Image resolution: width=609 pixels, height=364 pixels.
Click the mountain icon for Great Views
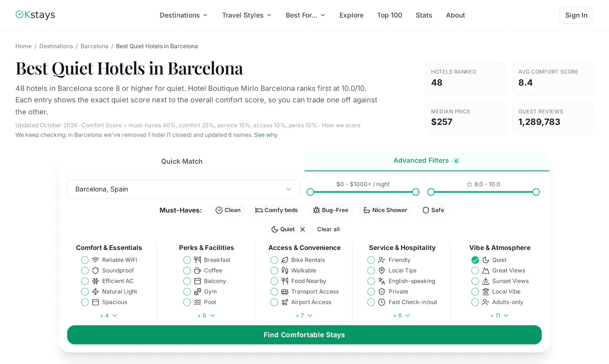pos(486,270)
